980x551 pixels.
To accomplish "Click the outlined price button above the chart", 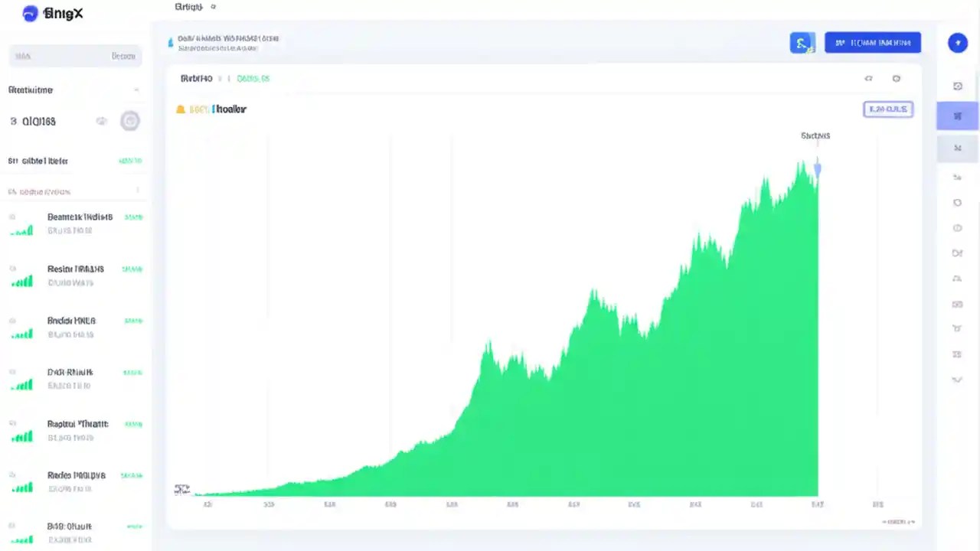I will click(x=887, y=109).
